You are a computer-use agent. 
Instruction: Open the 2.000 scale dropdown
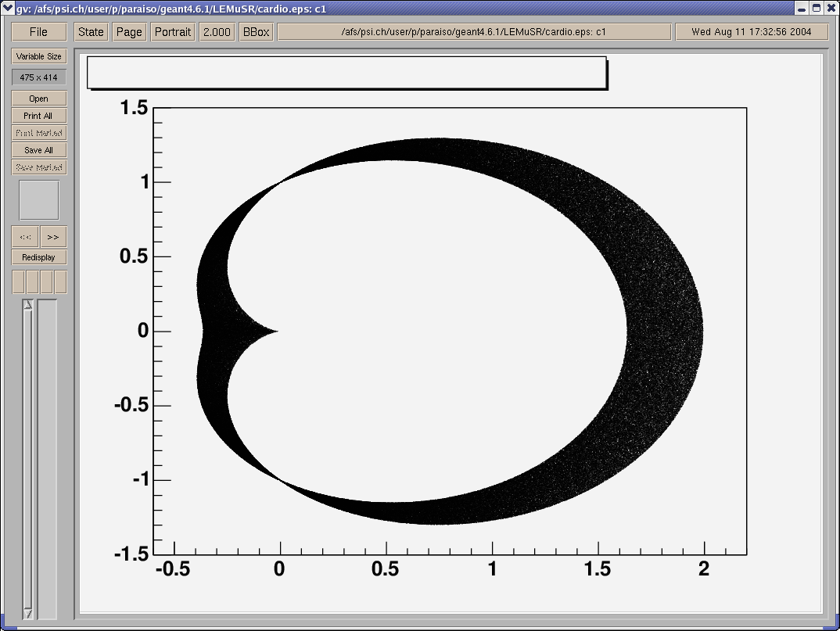tap(217, 32)
